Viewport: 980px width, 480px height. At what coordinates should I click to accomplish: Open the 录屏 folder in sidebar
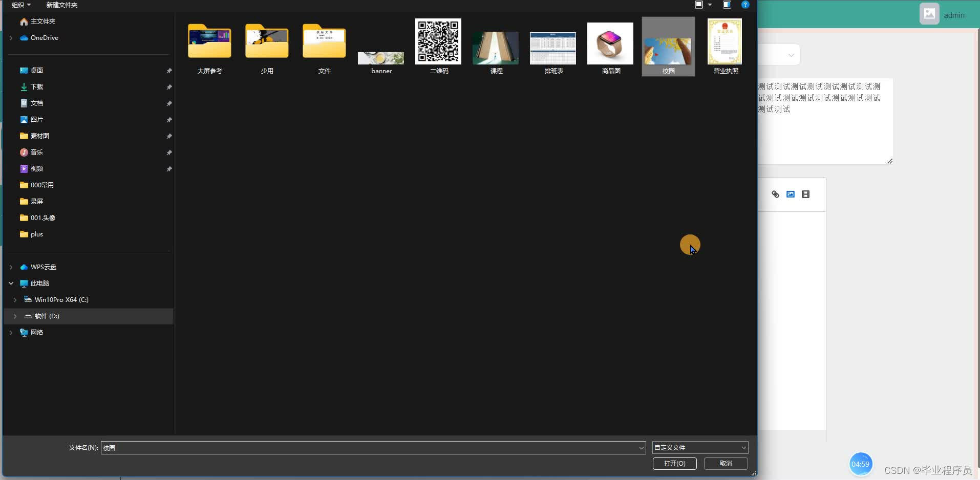[31, 202]
